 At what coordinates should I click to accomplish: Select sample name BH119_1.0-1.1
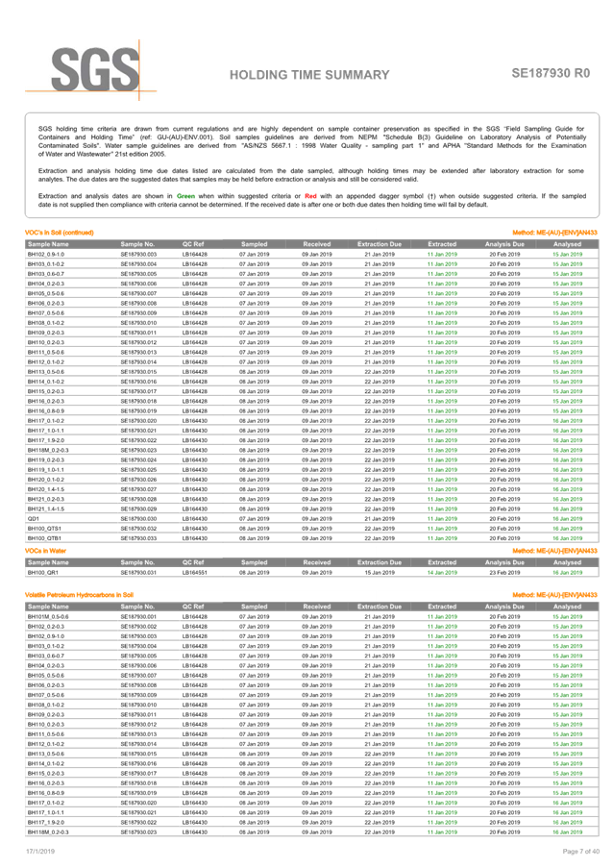[x=46, y=470]
